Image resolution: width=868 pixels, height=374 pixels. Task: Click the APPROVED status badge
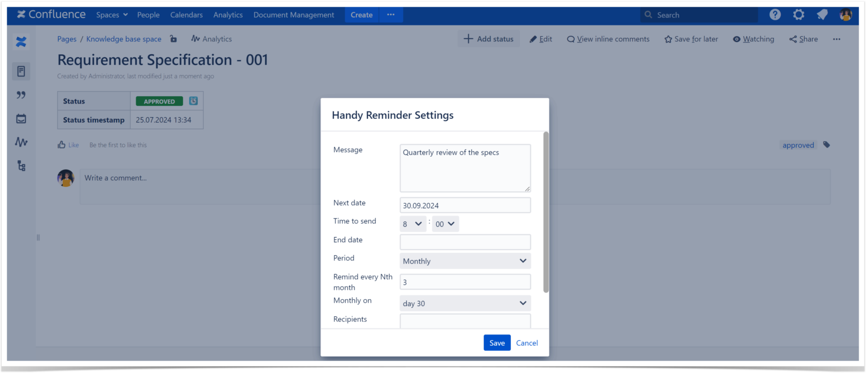click(x=159, y=101)
